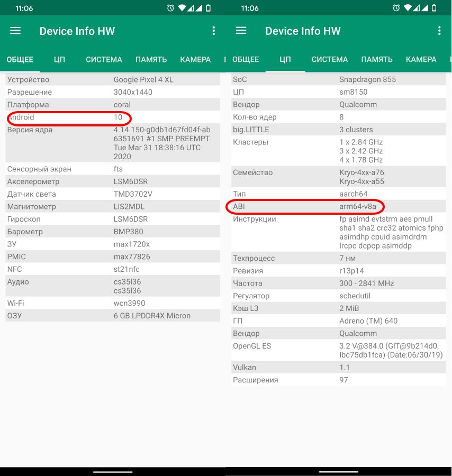Select the Акселерометр row

tap(113, 181)
